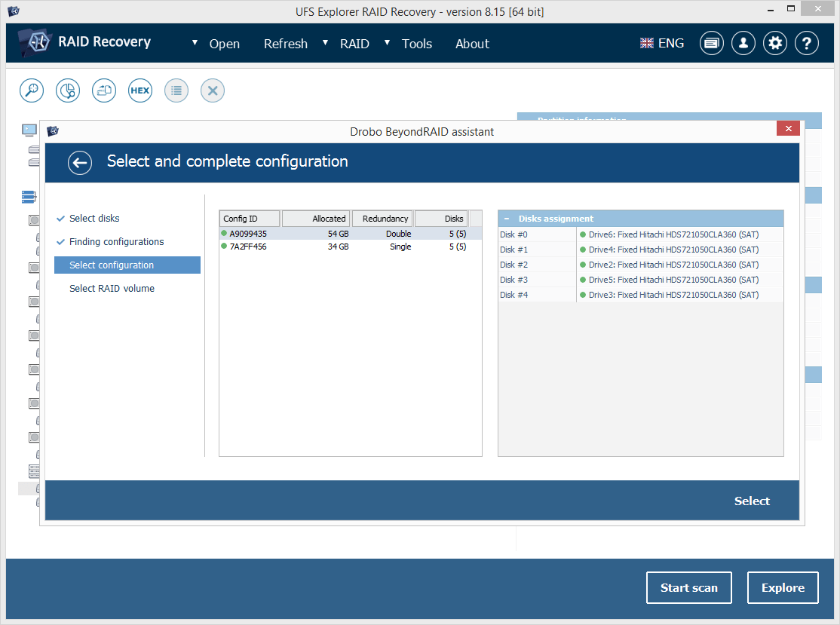Click the Start scan button

(689, 587)
